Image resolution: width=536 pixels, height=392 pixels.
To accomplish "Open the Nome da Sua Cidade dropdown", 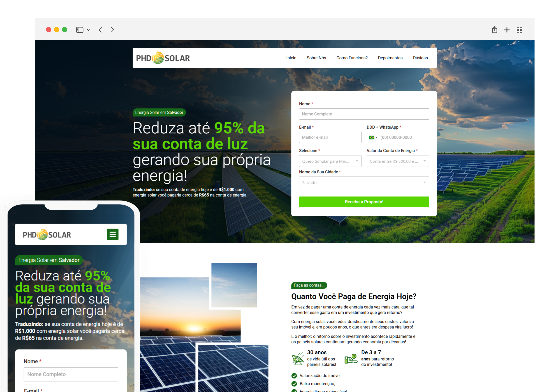I will click(x=364, y=182).
